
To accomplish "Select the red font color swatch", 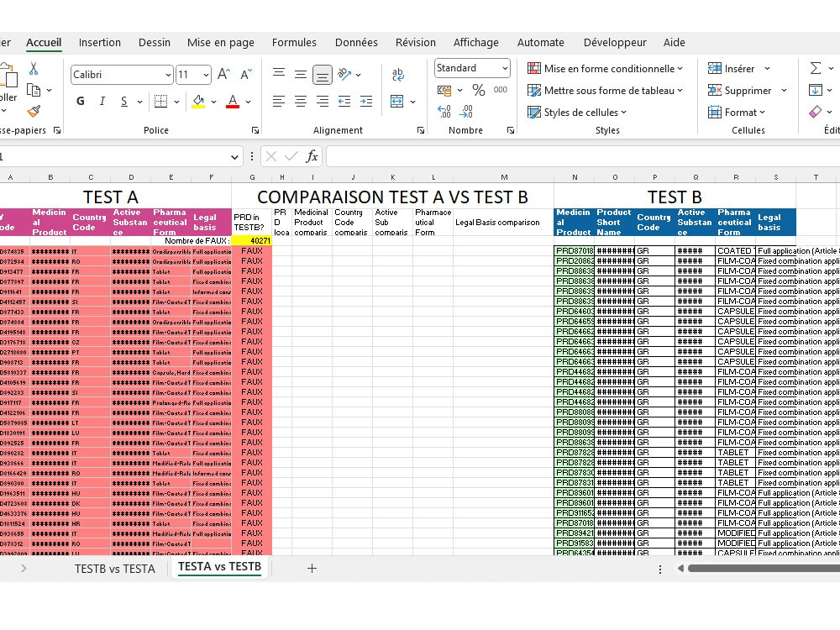I will [232, 107].
